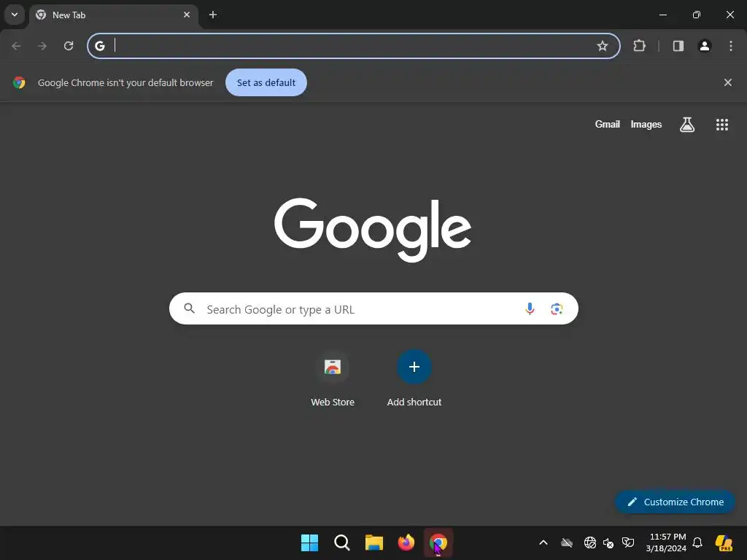Click the Google G icon in address bar
This screenshot has height=560, width=747.
(99, 46)
